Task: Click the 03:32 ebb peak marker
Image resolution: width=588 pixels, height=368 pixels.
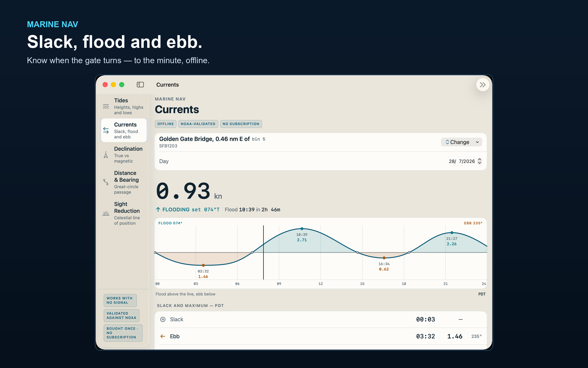Action: 203,265
